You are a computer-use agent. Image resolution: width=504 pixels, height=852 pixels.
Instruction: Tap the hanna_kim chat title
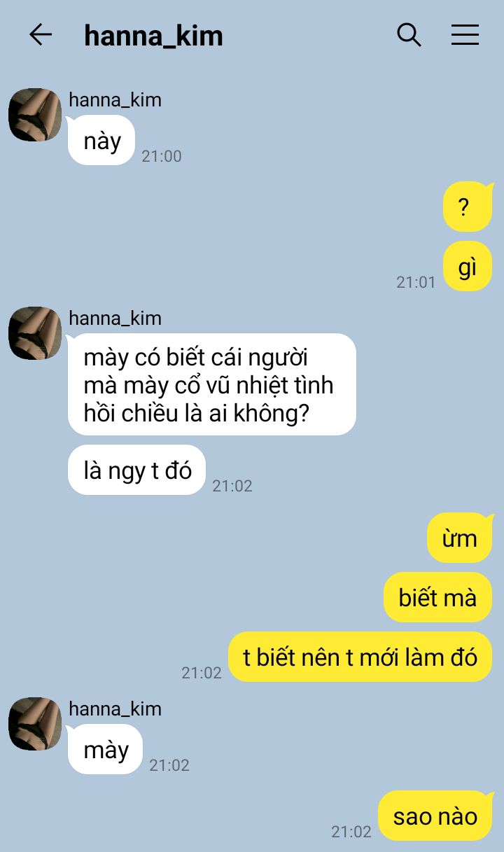pyautogui.click(x=153, y=36)
